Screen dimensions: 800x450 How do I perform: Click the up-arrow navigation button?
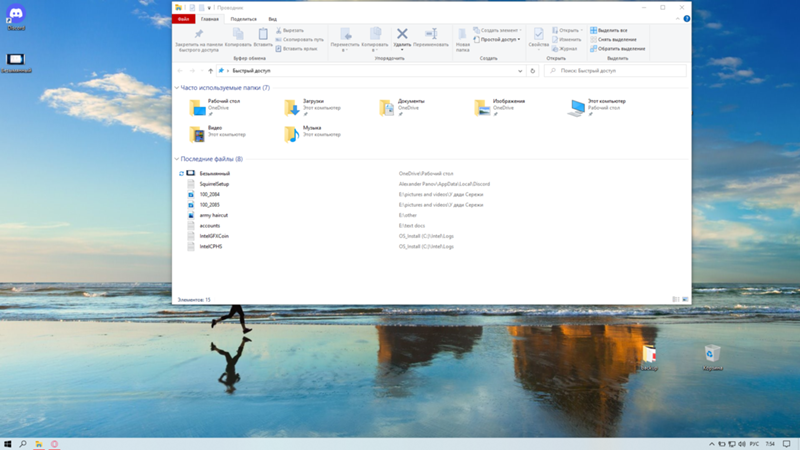click(x=210, y=71)
